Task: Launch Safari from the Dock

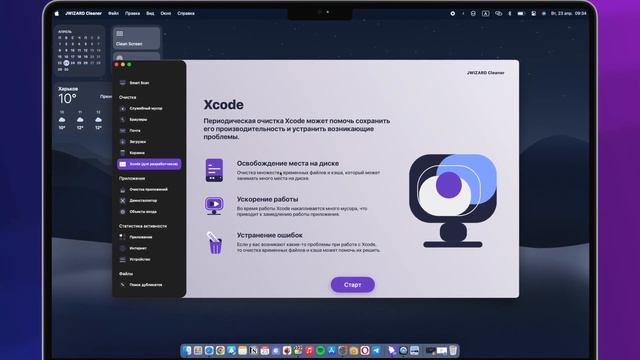Action: 209,350
